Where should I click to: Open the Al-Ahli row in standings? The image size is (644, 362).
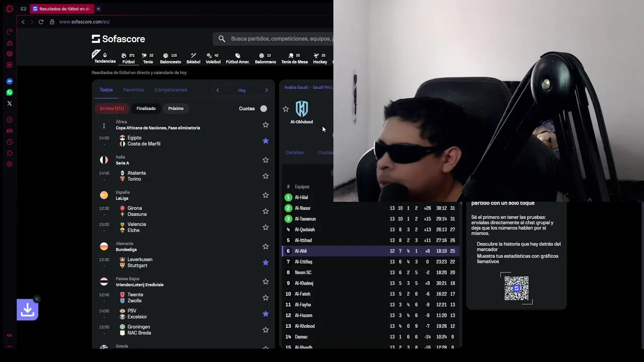click(371, 251)
